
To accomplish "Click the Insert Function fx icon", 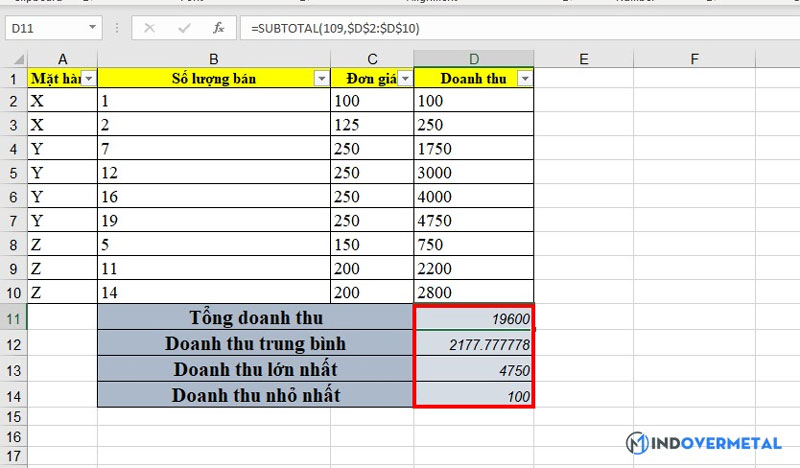I will tap(218, 28).
